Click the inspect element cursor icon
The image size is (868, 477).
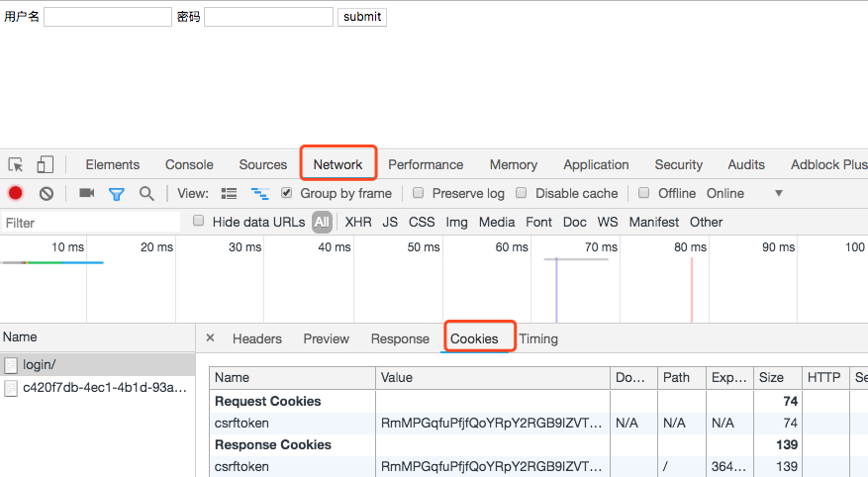pyautogui.click(x=16, y=165)
